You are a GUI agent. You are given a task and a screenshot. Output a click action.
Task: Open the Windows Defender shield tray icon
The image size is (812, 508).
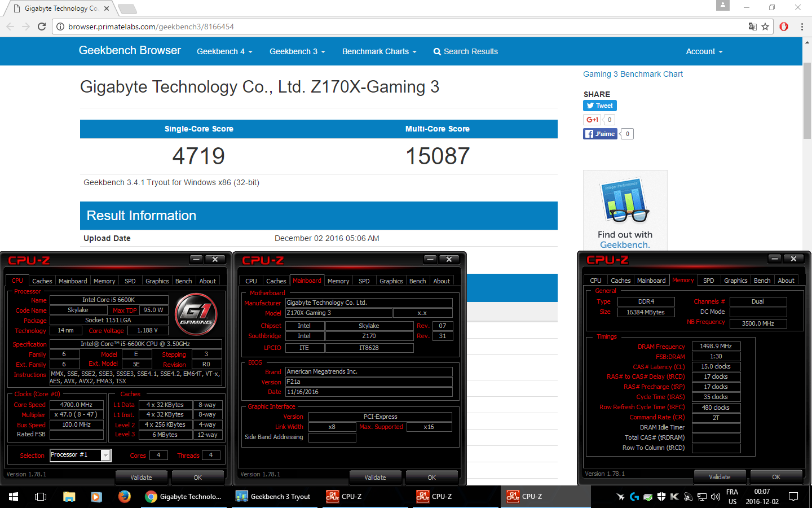point(661,497)
